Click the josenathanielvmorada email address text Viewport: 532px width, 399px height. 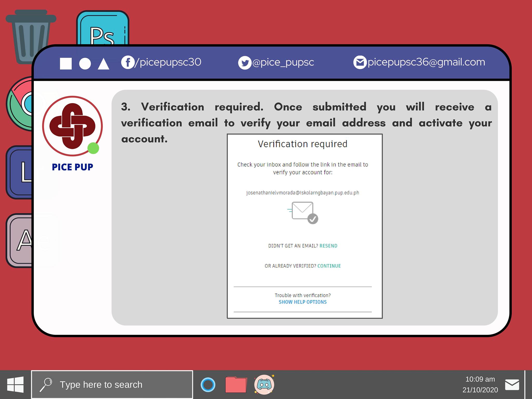click(303, 193)
